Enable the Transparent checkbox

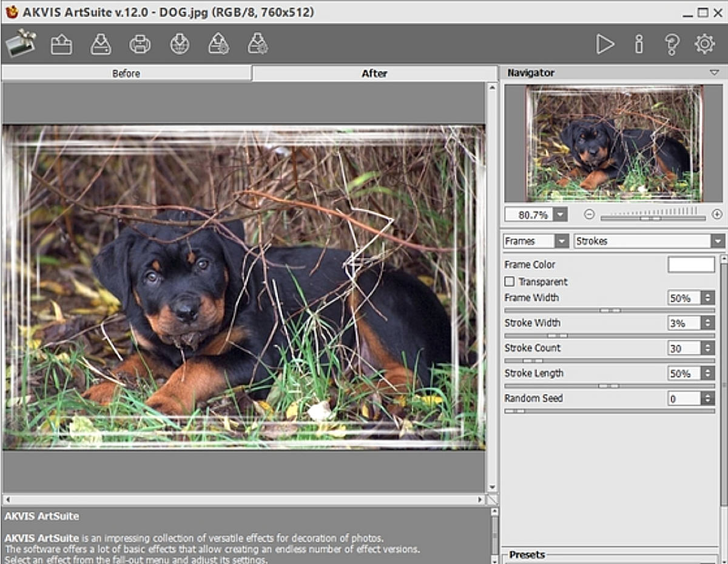click(510, 282)
